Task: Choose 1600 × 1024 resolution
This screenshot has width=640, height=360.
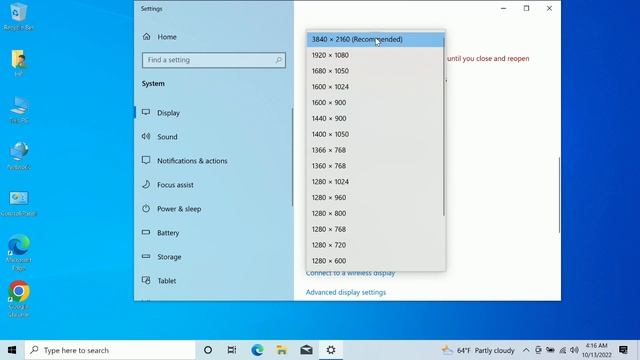Action: point(376,87)
